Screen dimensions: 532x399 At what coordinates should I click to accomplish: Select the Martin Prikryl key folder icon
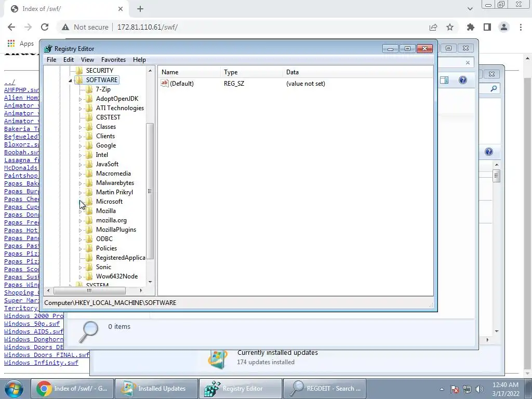point(89,192)
